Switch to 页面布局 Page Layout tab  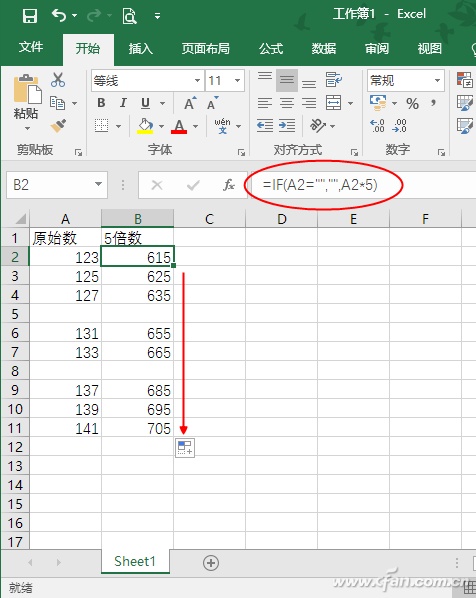tap(206, 48)
